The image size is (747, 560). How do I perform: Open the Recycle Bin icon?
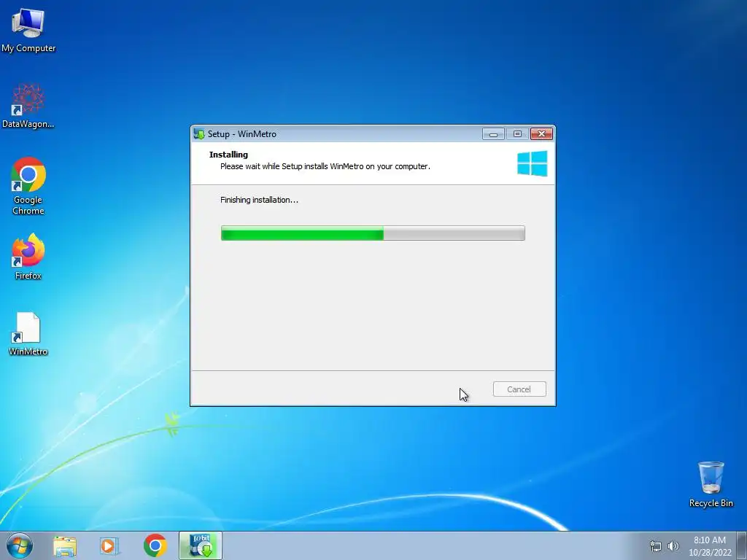click(x=711, y=484)
